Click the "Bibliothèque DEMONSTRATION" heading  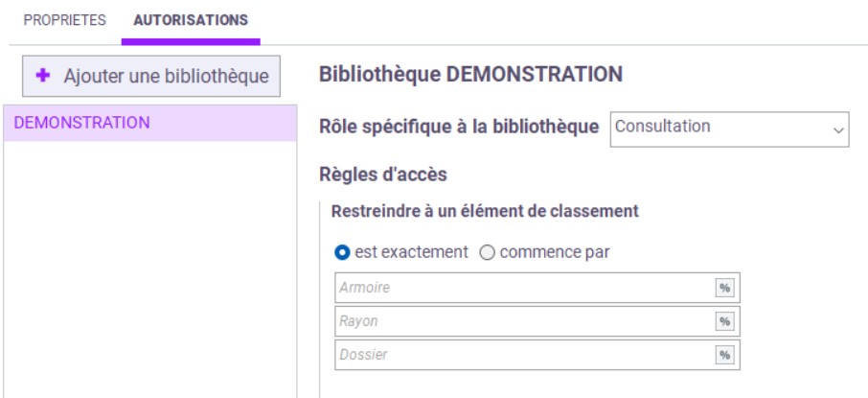point(470,74)
